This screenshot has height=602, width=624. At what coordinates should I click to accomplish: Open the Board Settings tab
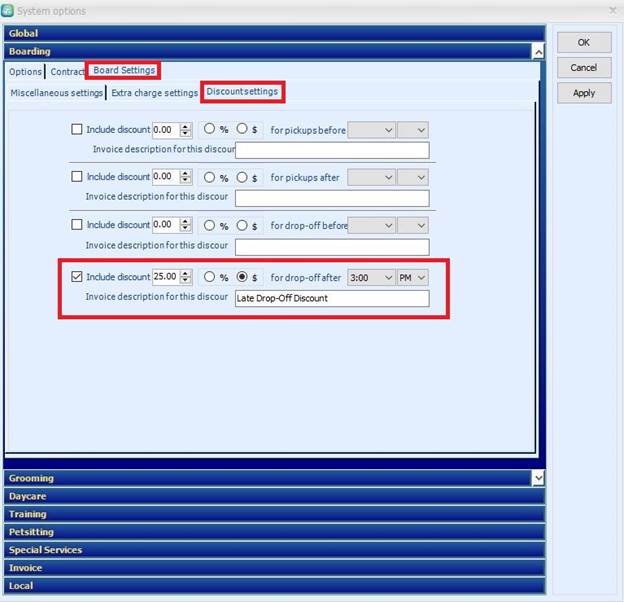124,70
